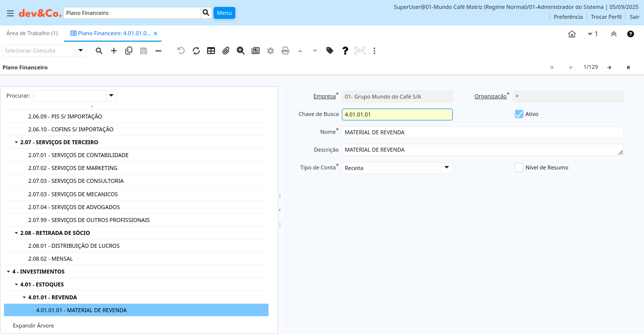
Task: Enable the Nível de Resumo checkbox
Action: click(x=519, y=167)
